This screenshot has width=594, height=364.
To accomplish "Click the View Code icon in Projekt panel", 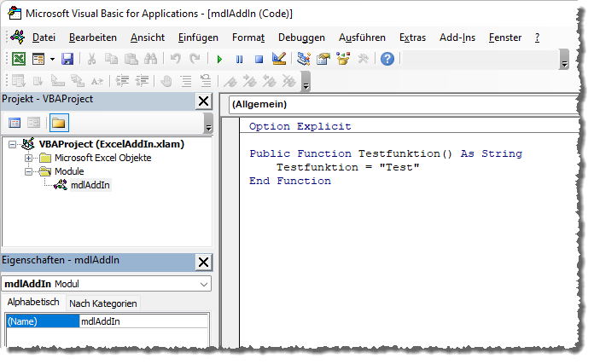I will (x=15, y=123).
